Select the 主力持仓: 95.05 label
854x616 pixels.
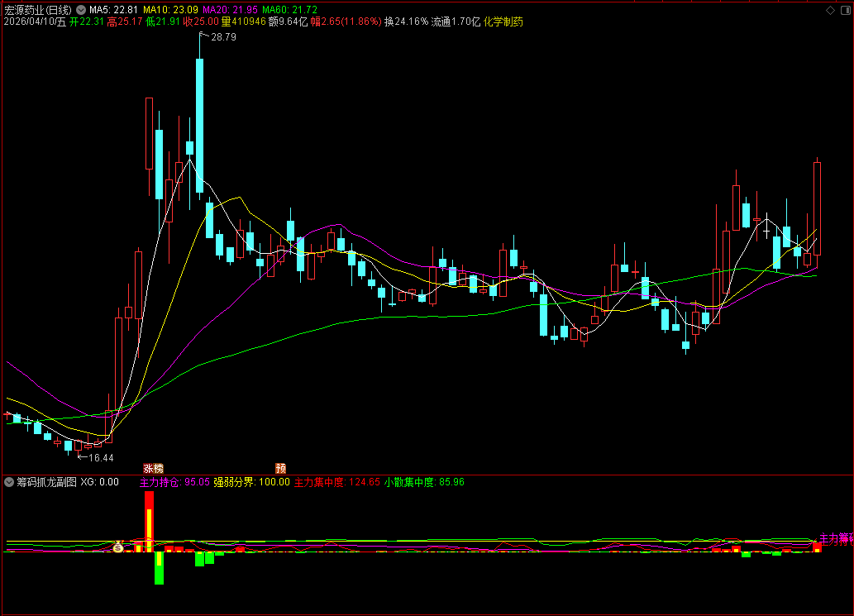(174, 482)
